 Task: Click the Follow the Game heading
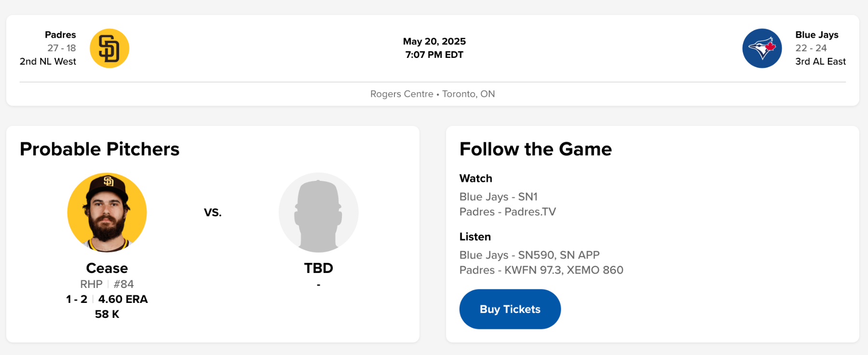click(535, 149)
